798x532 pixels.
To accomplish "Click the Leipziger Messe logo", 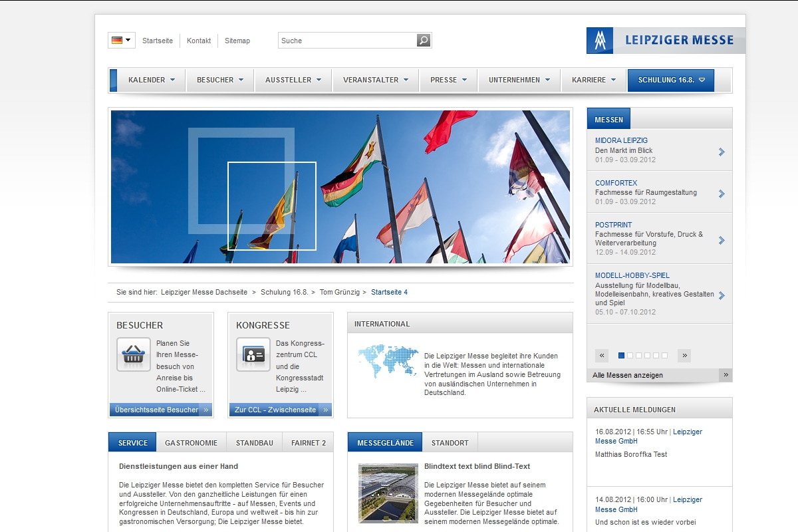I will point(666,41).
